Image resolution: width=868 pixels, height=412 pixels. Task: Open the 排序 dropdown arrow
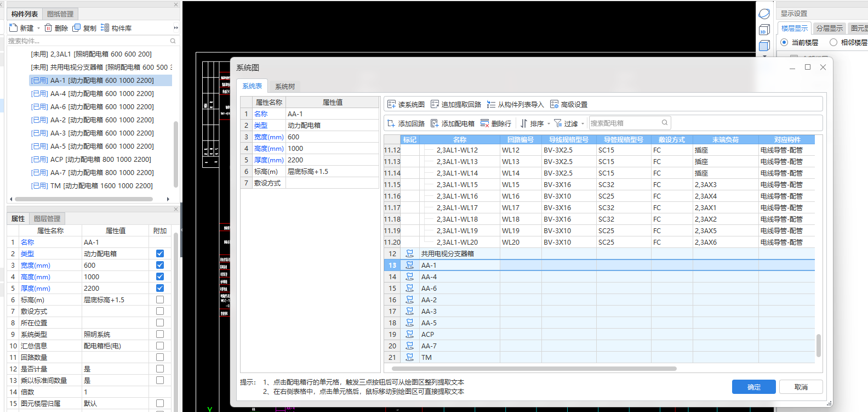point(549,123)
